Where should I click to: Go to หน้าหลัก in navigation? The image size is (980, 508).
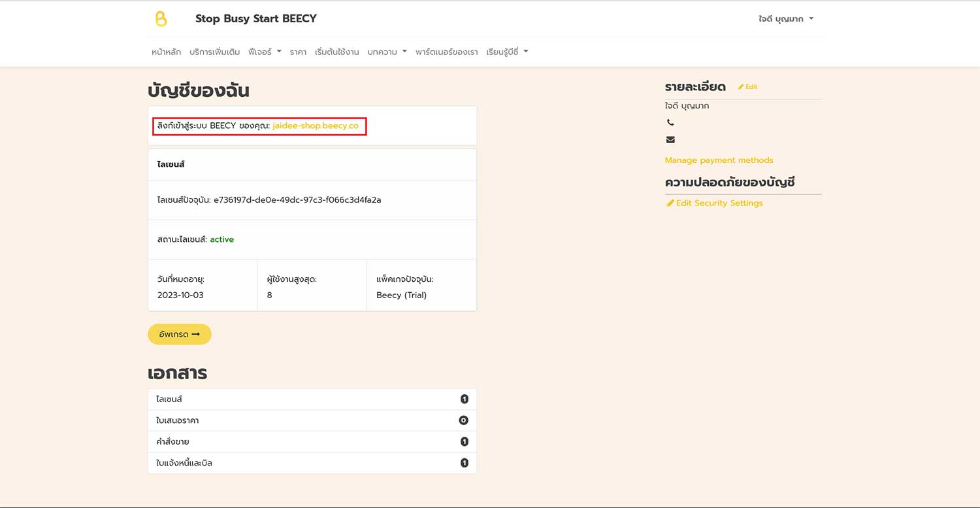coord(166,52)
